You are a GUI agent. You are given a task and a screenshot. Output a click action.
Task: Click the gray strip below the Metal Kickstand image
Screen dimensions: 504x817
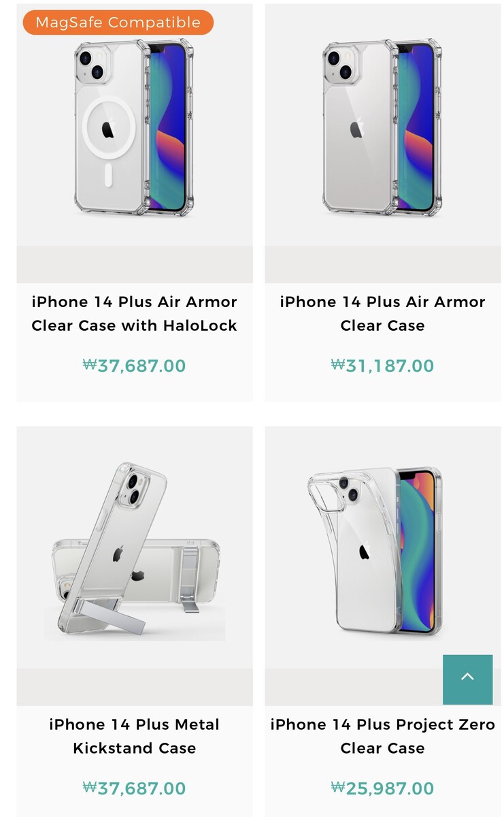click(x=135, y=687)
